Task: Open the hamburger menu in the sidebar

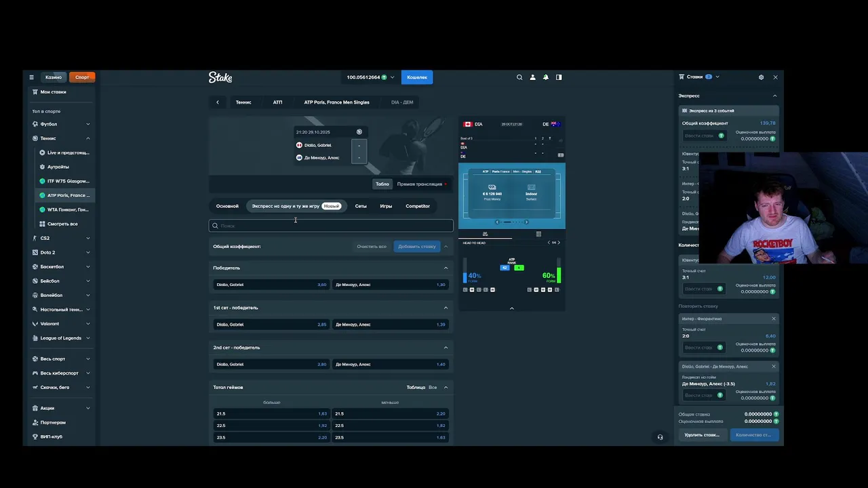Action: [31, 77]
